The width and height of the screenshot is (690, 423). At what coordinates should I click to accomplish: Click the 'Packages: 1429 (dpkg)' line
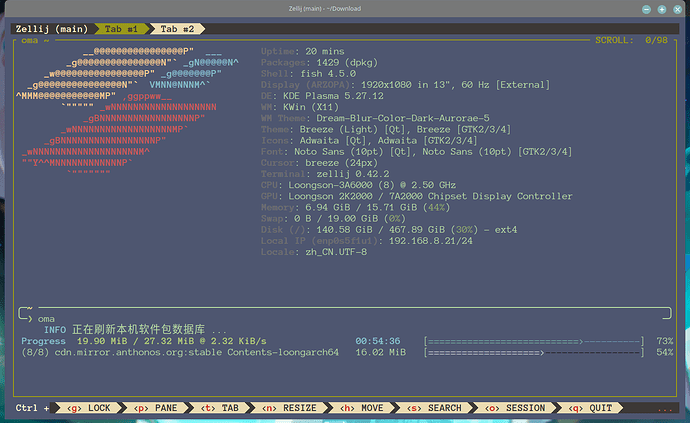319,63
